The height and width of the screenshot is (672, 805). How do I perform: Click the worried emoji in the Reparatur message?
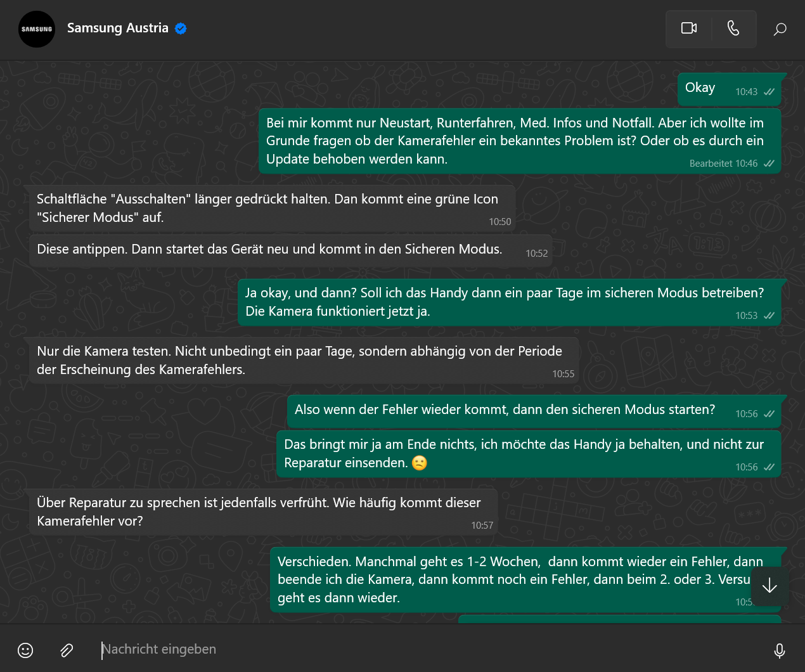[x=419, y=463]
